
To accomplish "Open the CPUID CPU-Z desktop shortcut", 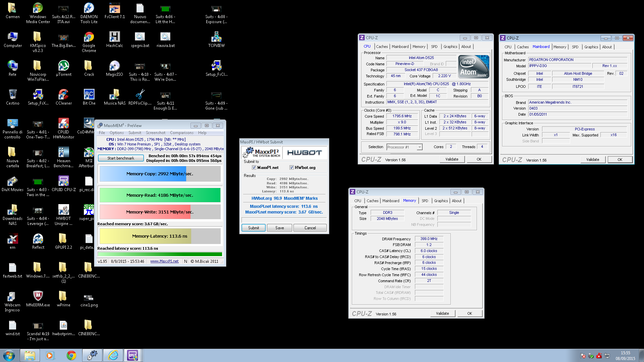I will pos(63,184).
